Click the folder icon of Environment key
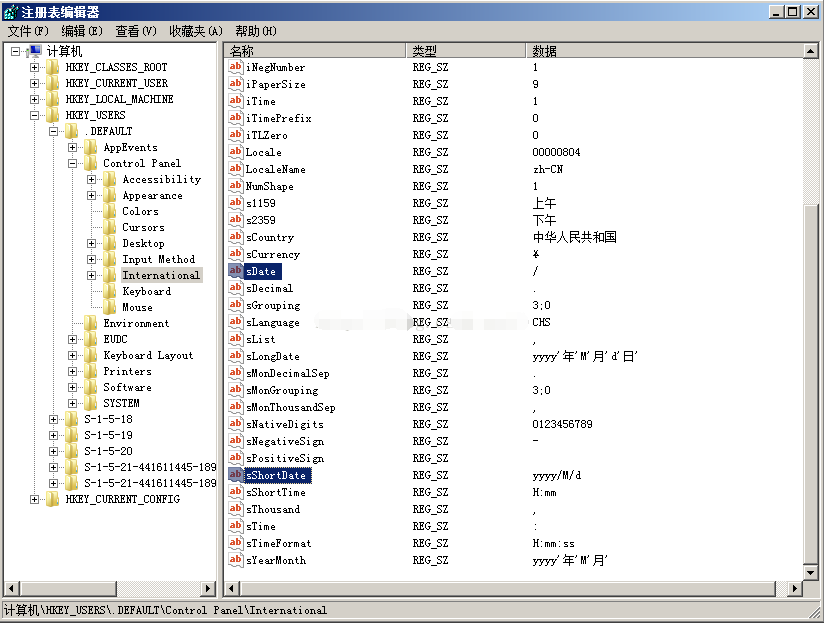Image resolution: width=824 pixels, height=624 pixels. coord(90,323)
